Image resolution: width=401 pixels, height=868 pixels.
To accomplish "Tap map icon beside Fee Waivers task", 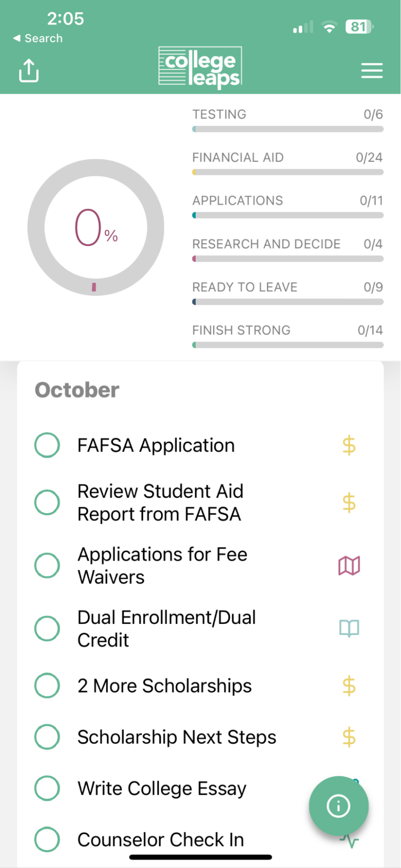I will coord(349,566).
